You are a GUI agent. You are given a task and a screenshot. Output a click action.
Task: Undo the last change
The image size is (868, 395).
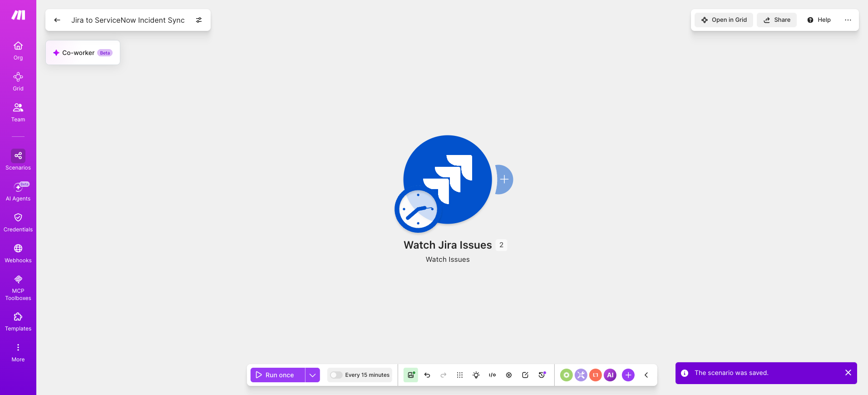coord(427,375)
